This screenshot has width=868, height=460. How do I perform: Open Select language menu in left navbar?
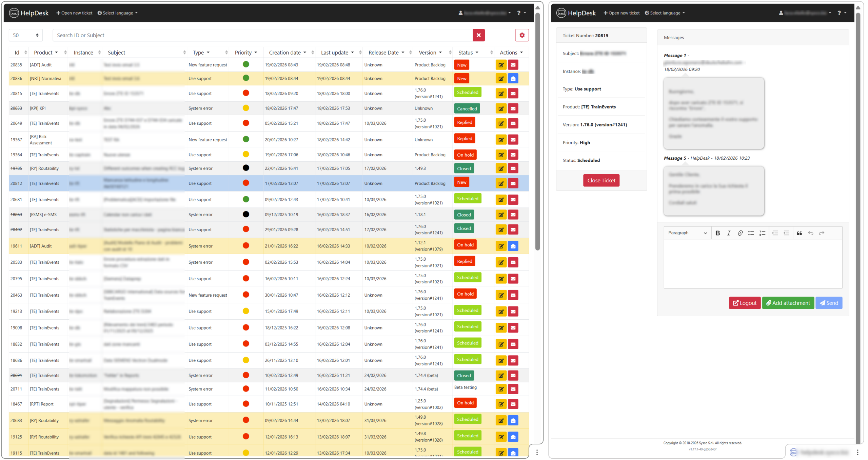point(117,13)
